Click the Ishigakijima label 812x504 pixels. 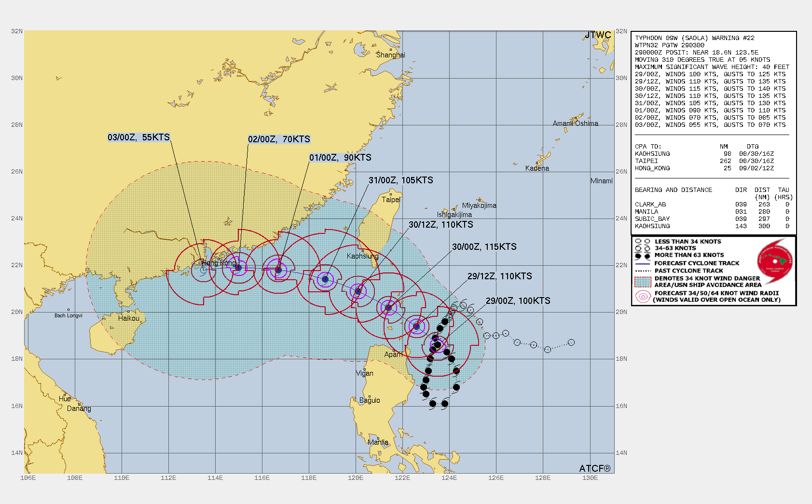point(454,215)
